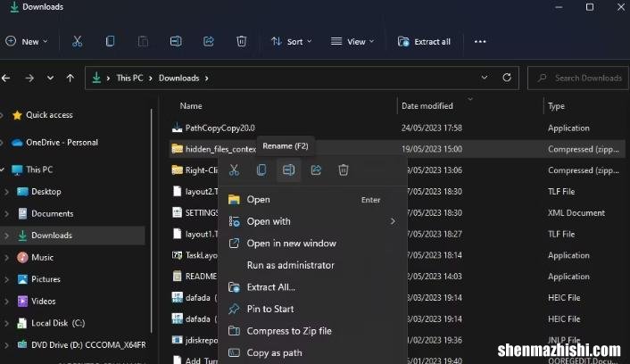This screenshot has width=630, height=364.
Task: Go back with the left arrow
Action: coord(6,78)
